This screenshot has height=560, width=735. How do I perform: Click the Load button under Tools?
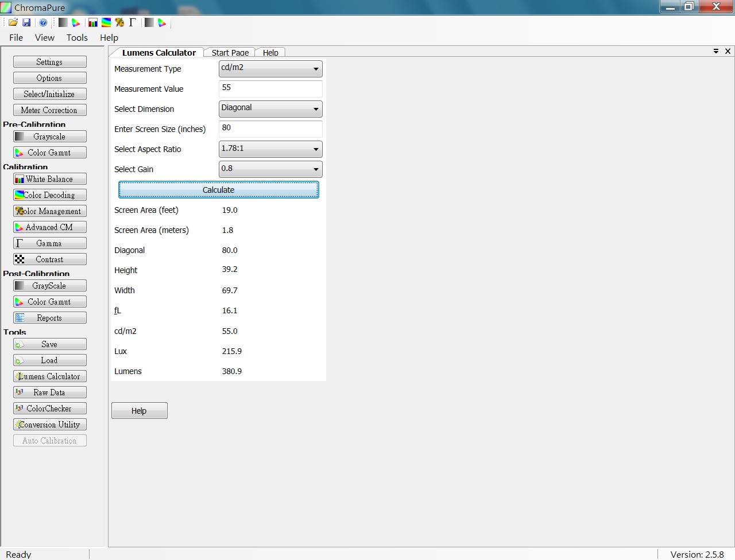coord(50,360)
